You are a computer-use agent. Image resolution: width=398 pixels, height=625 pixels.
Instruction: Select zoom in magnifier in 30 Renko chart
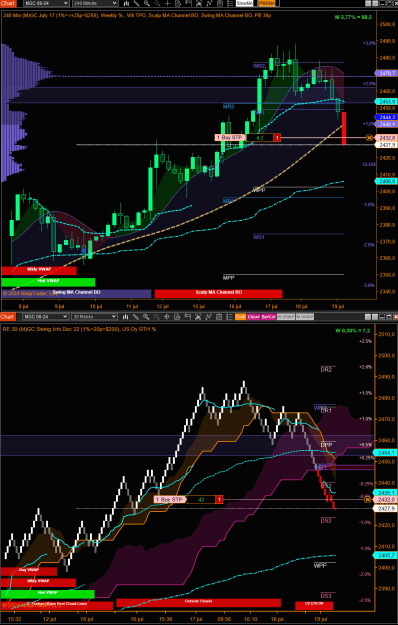[x=146, y=317]
